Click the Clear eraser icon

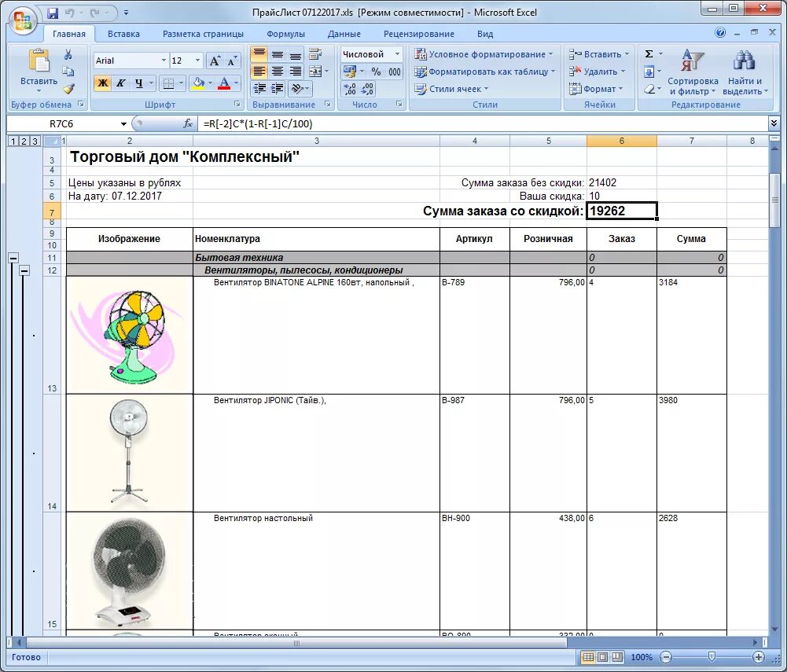(649, 89)
